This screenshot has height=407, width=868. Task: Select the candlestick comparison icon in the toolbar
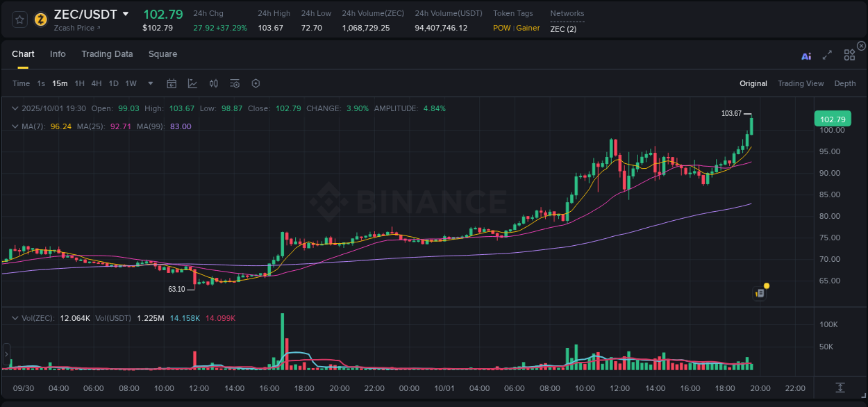pos(213,83)
